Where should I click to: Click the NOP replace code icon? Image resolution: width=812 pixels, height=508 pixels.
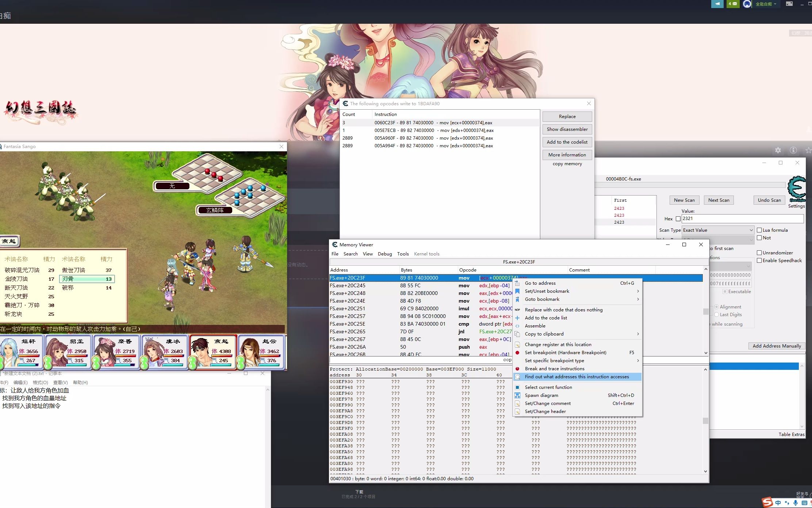point(517,310)
